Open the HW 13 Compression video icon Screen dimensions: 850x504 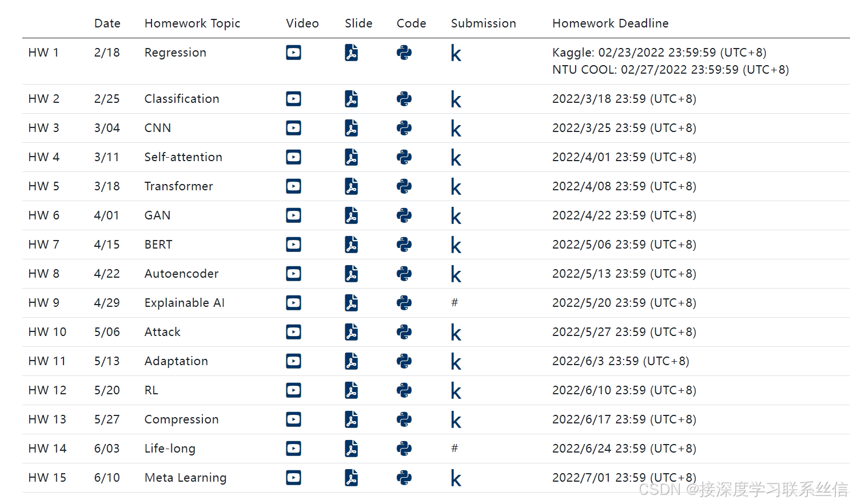[293, 419]
